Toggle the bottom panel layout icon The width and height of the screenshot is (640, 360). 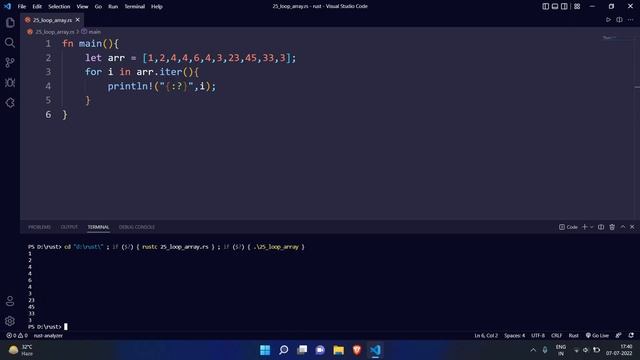[x=555, y=6]
